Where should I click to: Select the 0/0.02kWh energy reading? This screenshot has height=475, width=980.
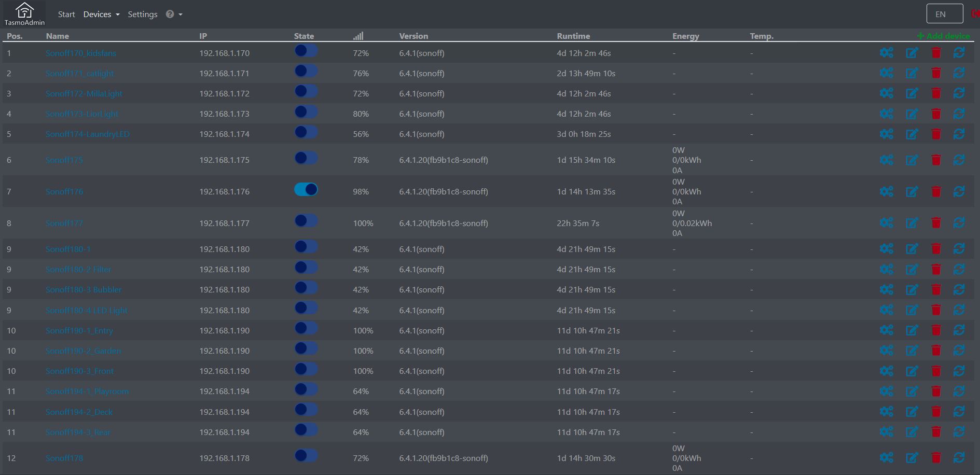[x=692, y=223]
